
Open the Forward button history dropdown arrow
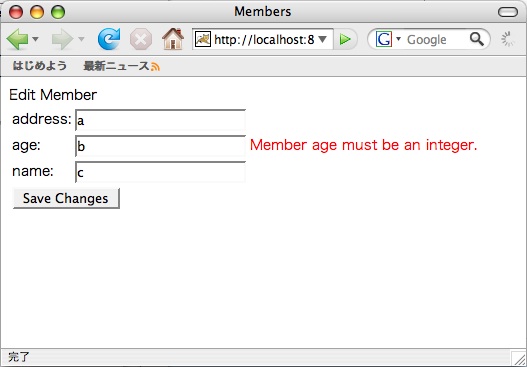[81, 39]
